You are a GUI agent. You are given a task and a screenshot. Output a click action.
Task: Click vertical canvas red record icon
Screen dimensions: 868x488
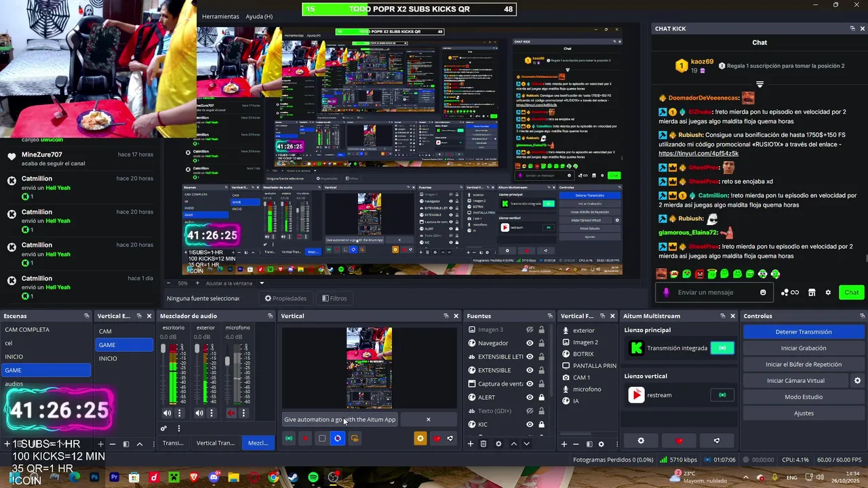305,439
